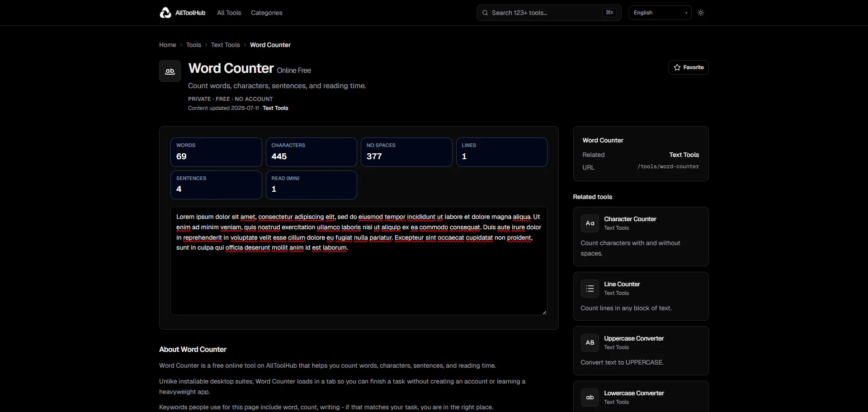This screenshot has width=868, height=412.
Task: Click 'Convert text to UPPERCASE.' description
Action: [622, 362]
